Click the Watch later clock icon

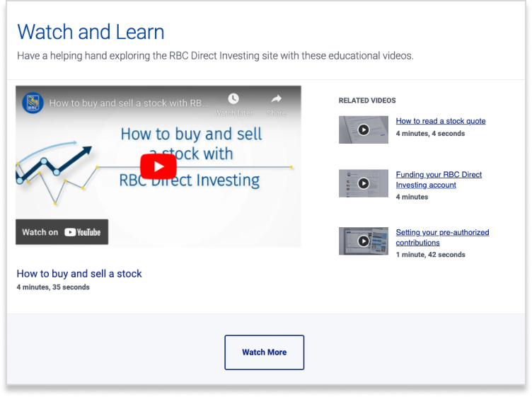tap(233, 99)
